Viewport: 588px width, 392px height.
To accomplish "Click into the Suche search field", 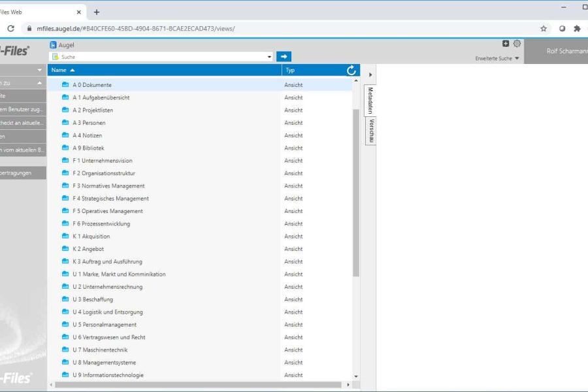I will click(x=163, y=57).
